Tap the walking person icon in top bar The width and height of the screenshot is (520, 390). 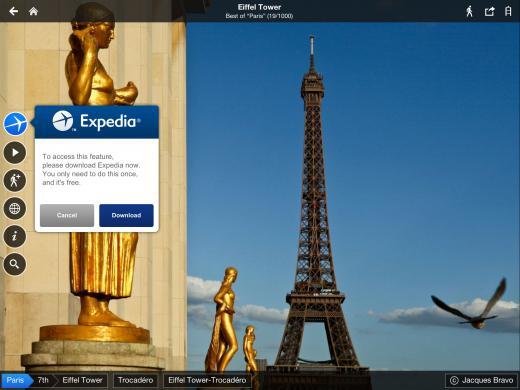[x=469, y=11]
